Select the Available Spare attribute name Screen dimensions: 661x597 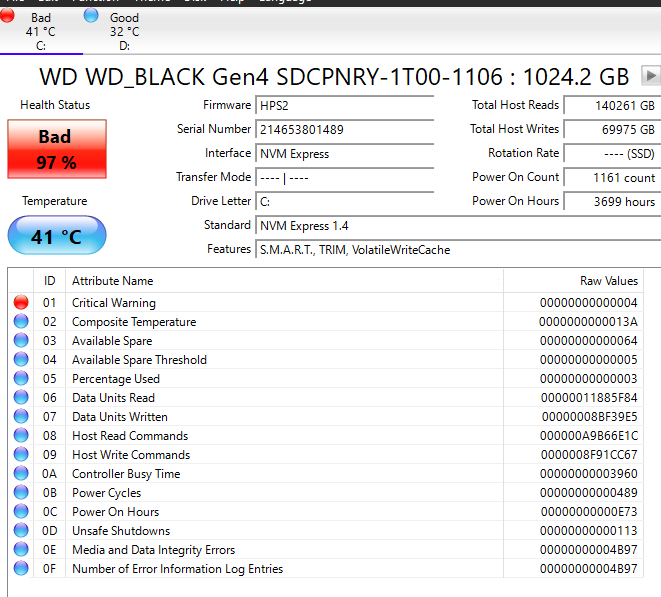point(112,341)
